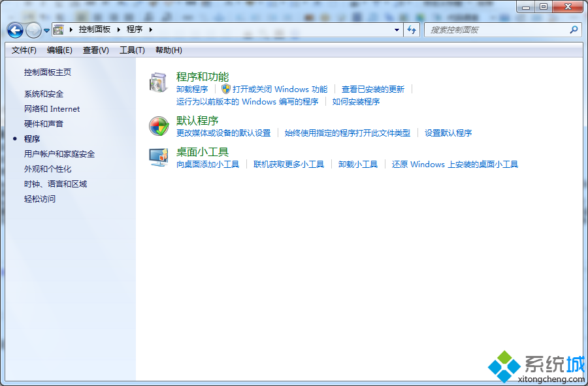Go to 控制面板主页 in sidebar
Image resolution: width=588 pixels, height=386 pixels.
[x=48, y=72]
